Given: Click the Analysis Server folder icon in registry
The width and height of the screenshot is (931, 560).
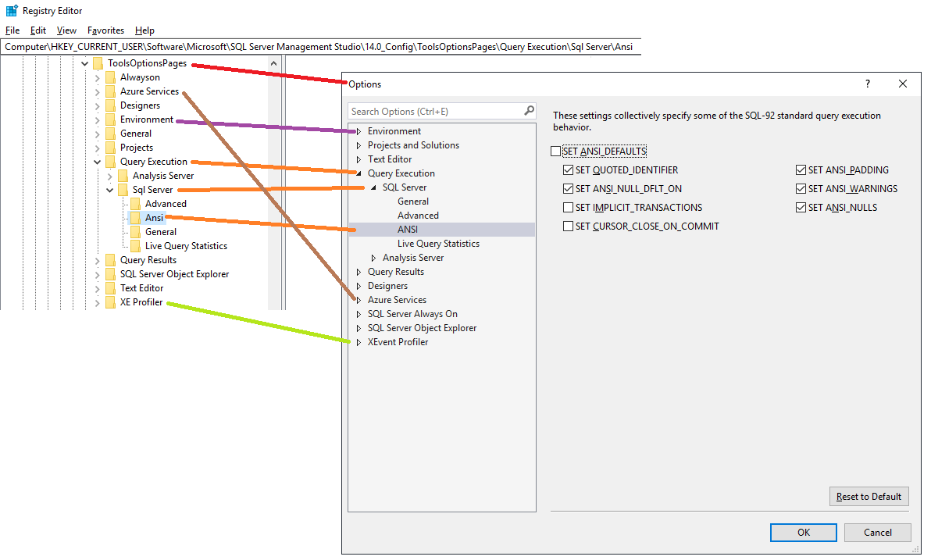Looking at the screenshot, I should click(123, 176).
